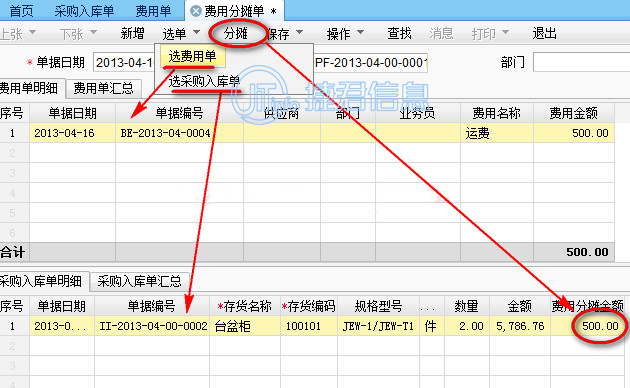Expand the 选单 dropdown arrow
The image size is (630, 388).
click(196, 32)
